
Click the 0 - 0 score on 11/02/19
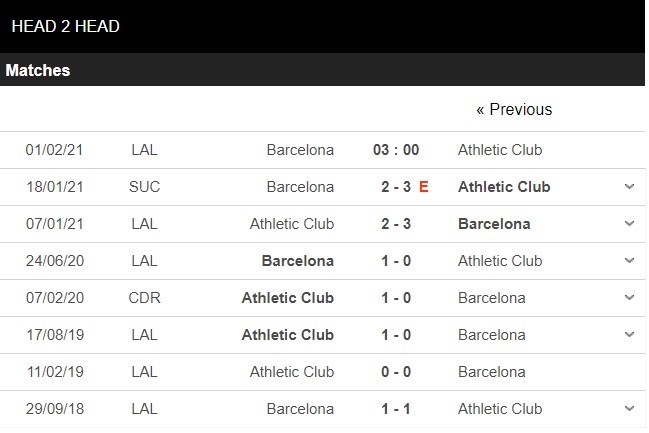tap(396, 372)
